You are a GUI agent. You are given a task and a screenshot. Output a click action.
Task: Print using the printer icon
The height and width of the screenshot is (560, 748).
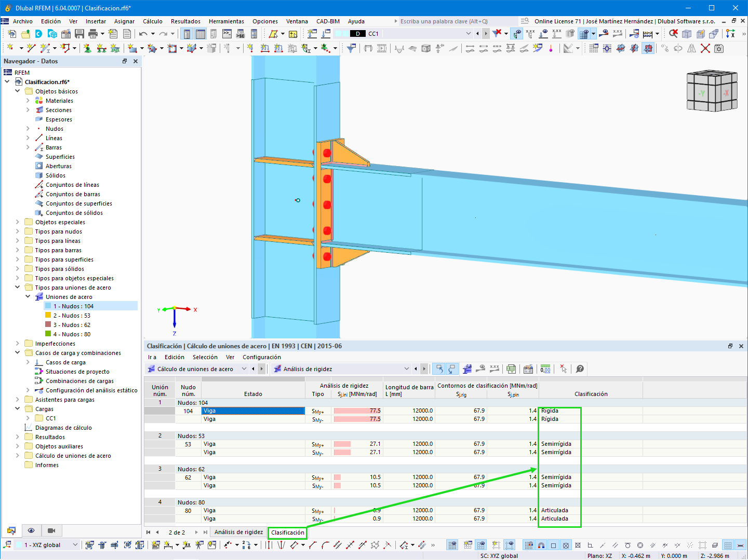tap(93, 34)
